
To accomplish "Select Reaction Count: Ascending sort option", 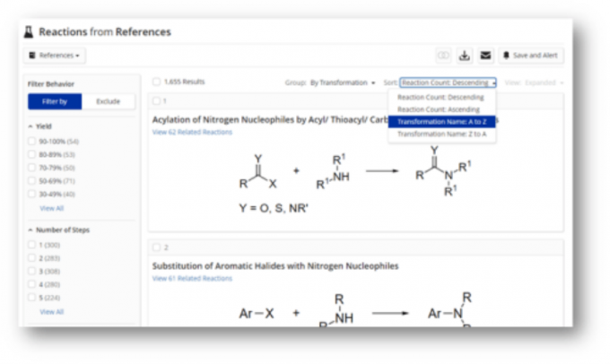I will tap(440, 109).
